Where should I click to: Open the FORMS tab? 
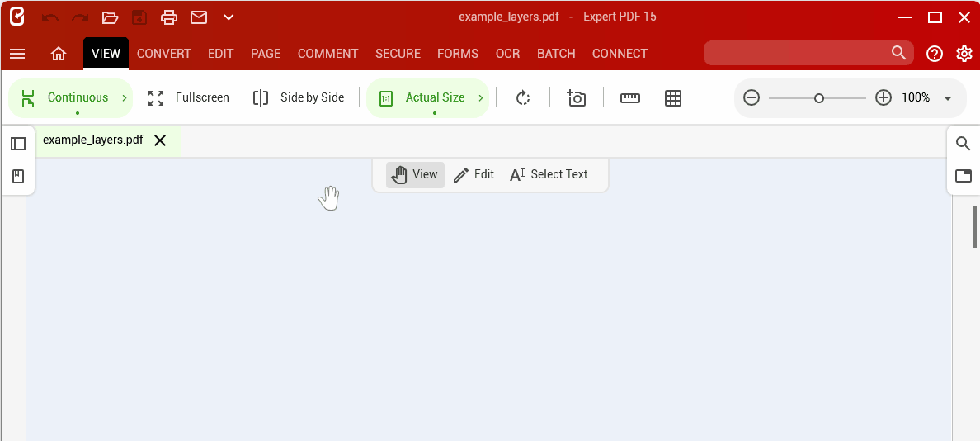click(458, 54)
